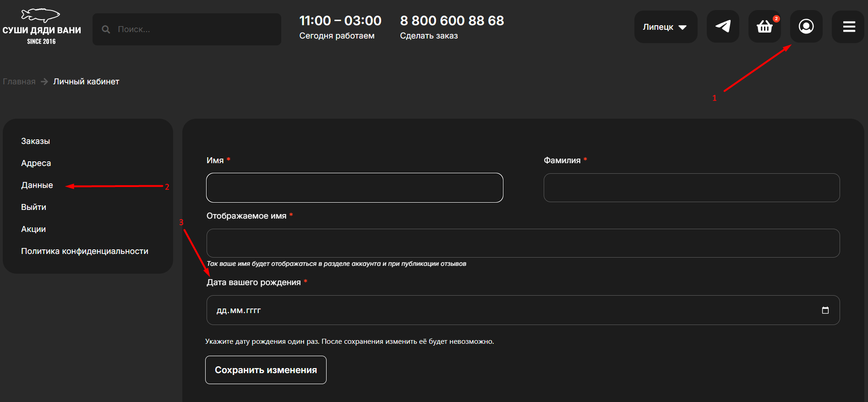Open the shopping basket icon
Image resolution: width=868 pixels, height=402 pixels.
coord(764,27)
